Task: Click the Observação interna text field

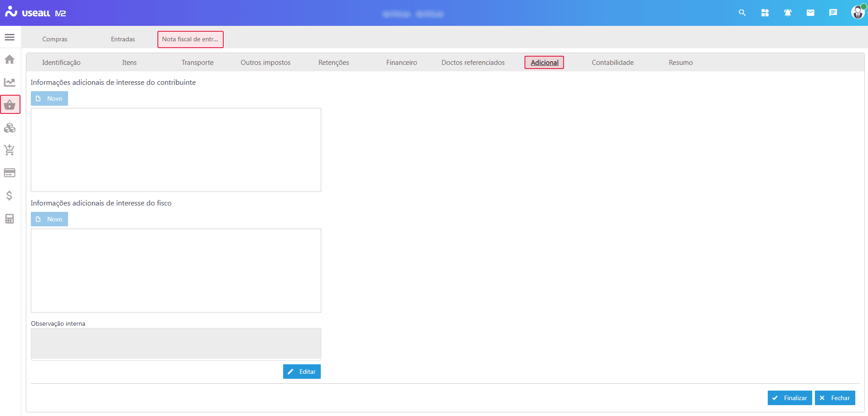Action: (176, 343)
